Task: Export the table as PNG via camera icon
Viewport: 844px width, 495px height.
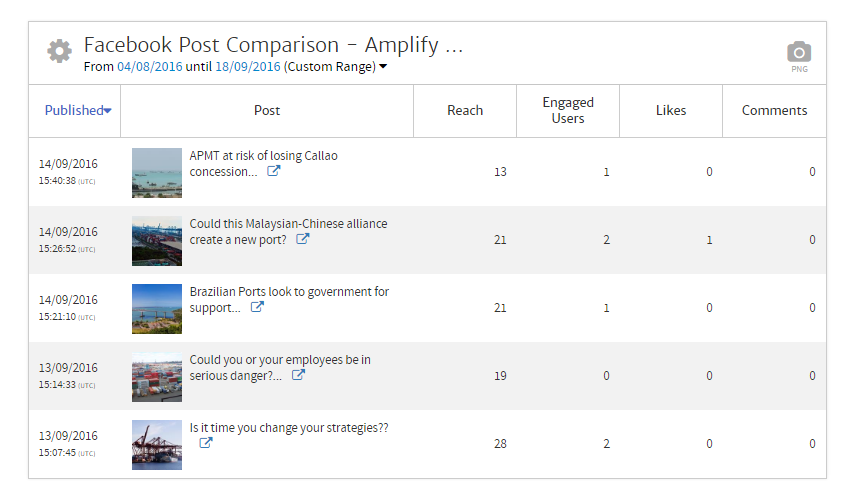Action: [x=798, y=53]
